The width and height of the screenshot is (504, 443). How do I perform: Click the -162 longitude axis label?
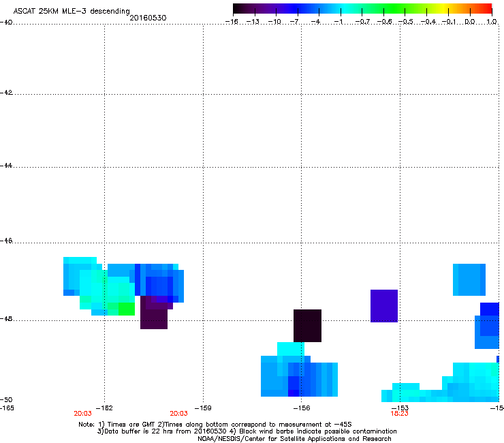click(x=104, y=408)
